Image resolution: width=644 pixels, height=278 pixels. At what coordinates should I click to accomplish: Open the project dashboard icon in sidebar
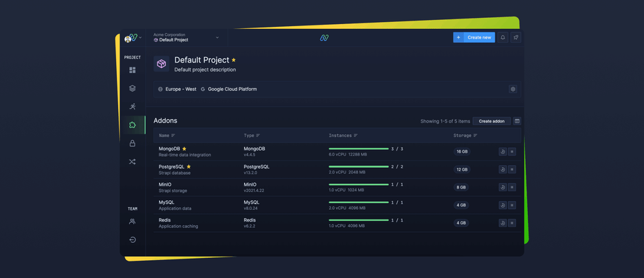(x=132, y=70)
